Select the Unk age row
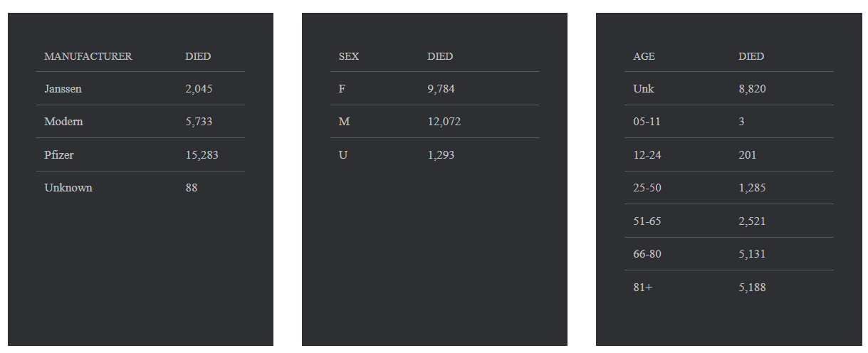Viewport: 868px width, 353px height. (x=643, y=89)
